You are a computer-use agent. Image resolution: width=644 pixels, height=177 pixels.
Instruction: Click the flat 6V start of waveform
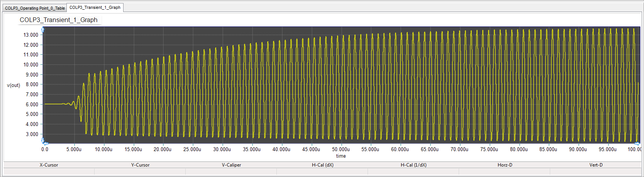coord(53,104)
